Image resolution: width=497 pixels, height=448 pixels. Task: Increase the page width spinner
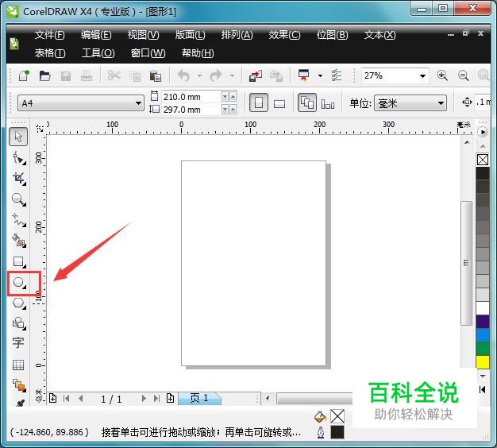[233, 97]
